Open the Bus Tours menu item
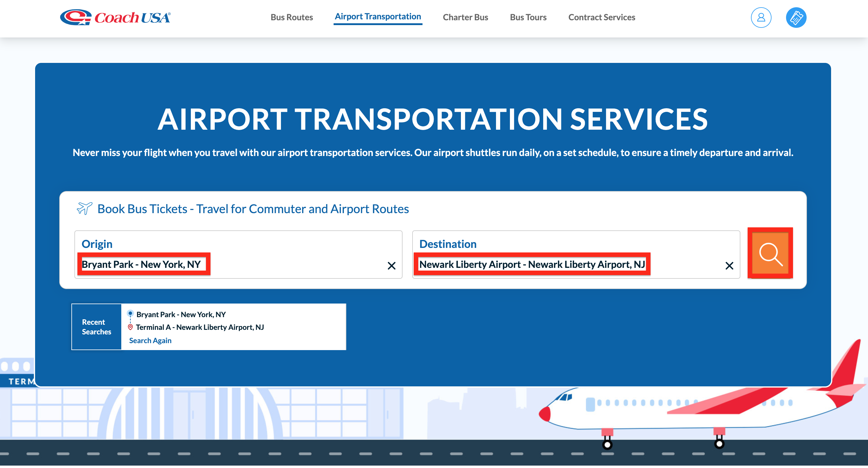Viewport: 868px width, 468px height. (528, 17)
